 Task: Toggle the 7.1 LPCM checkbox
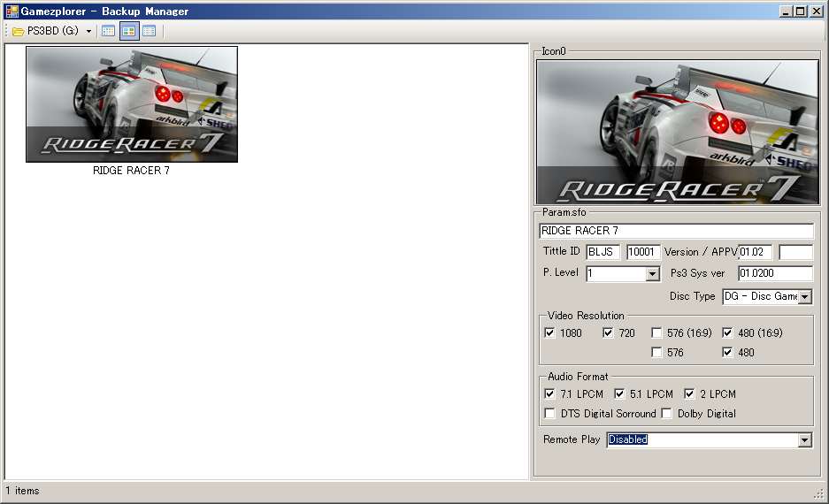549,394
